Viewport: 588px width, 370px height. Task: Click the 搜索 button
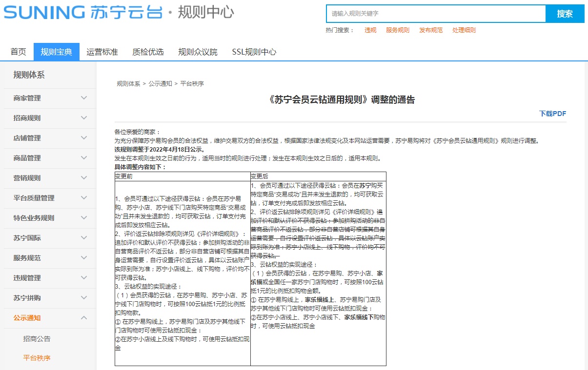pos(565,14)
